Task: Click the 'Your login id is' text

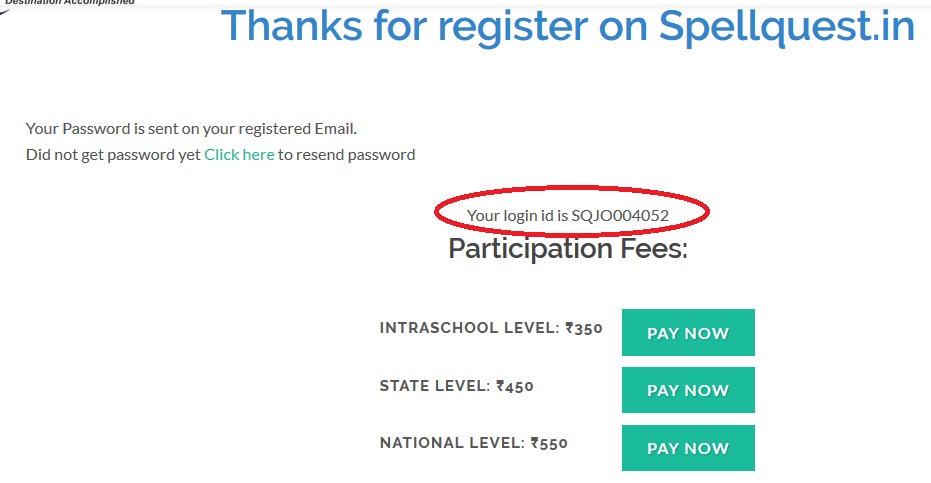Action: [517, 215]
